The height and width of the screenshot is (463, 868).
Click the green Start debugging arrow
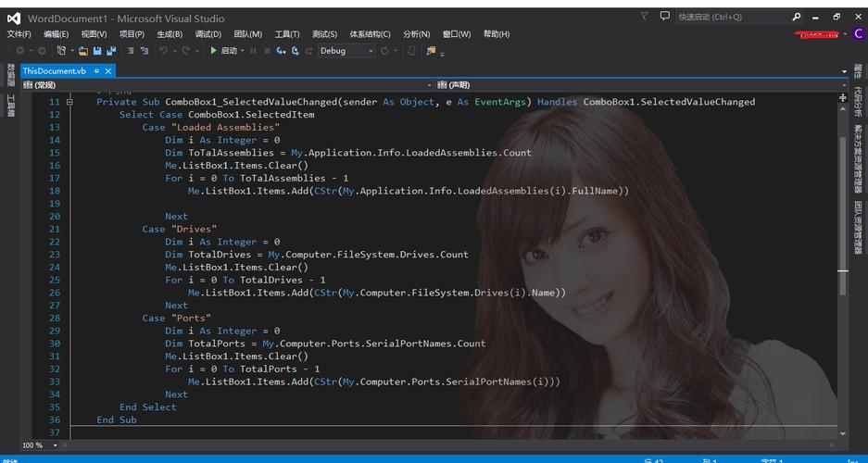(x=214, y=51)
